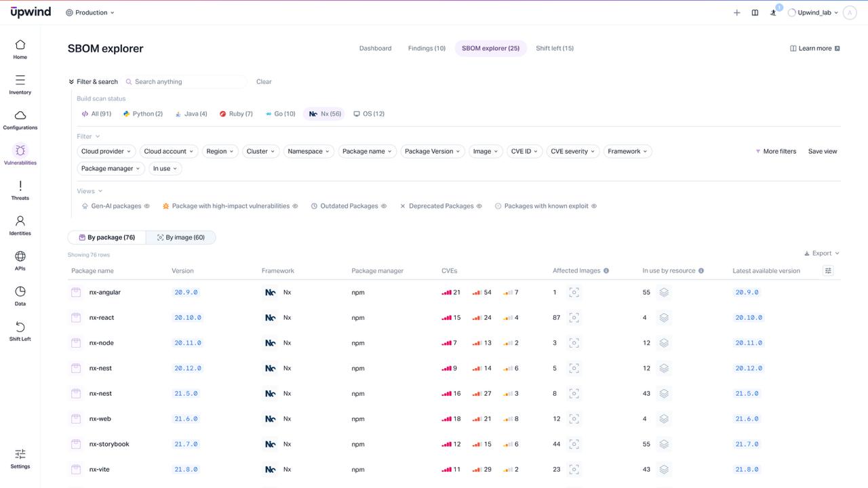Open affected images icon for nx-react
The height and width of the screenshot is (488, 868).
(574, 317)
